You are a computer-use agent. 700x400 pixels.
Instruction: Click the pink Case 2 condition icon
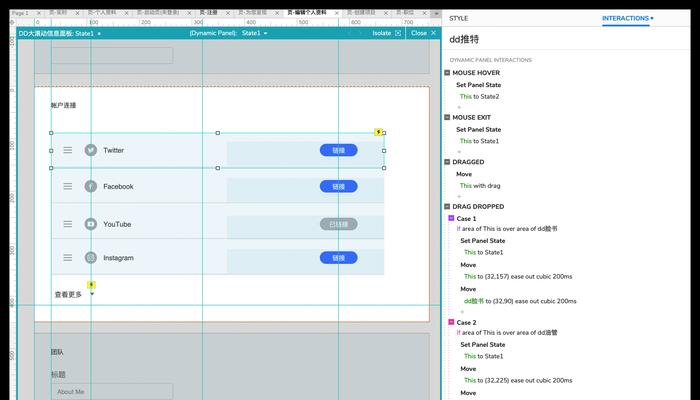pyautogui.click(x=451, y=322)
